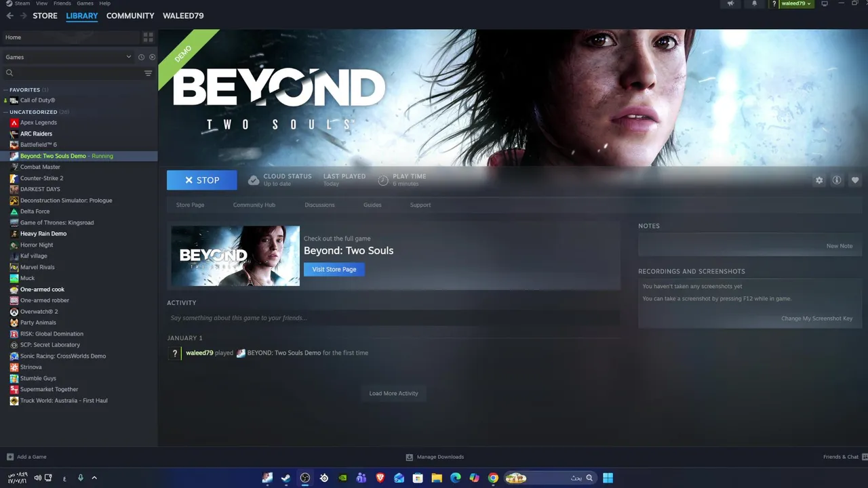Open the WALEED79 profile tab
This screenshot has width=868, height=488.
click(x=183, y=16)
